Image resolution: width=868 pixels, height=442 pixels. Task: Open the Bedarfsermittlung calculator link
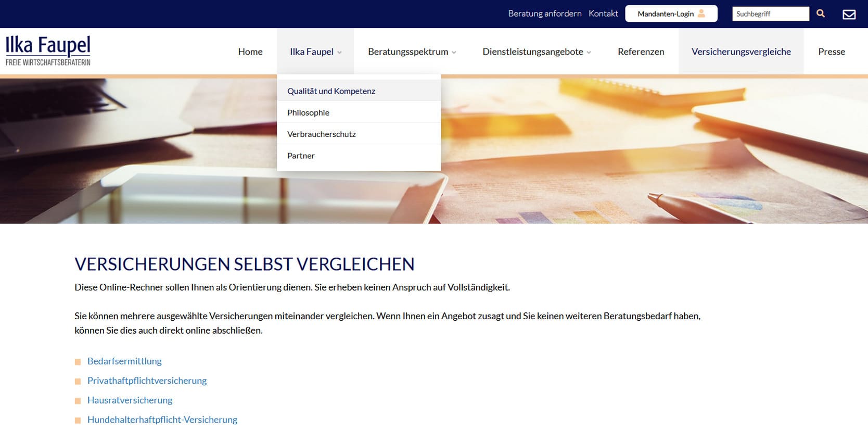(124, 361)
